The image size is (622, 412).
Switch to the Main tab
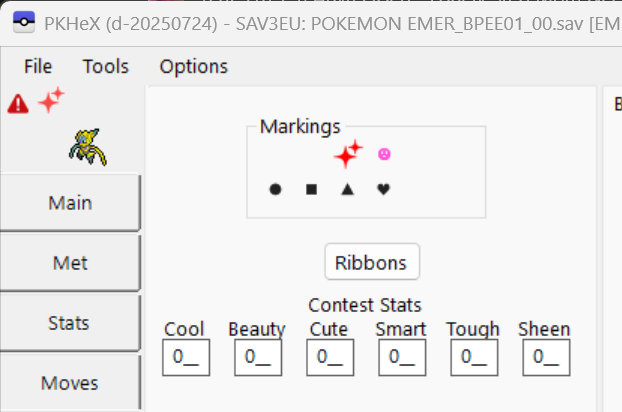pos(70,203)
